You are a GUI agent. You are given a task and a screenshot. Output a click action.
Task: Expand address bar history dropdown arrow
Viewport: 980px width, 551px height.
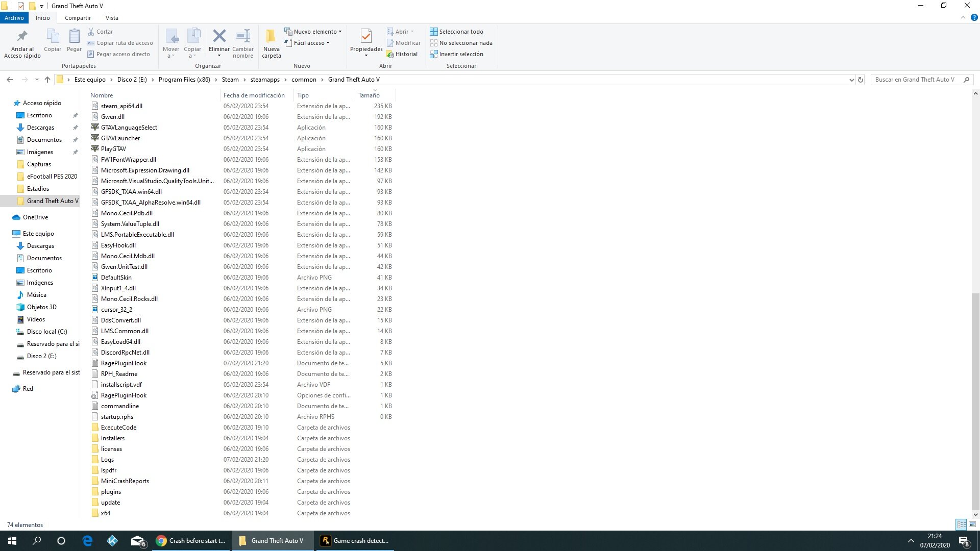pyautogui.click(x=851, y=80)
